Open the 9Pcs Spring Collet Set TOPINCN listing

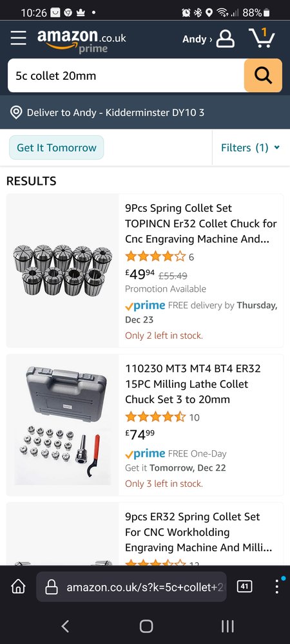pyautogui.click(x=201, y=223)
